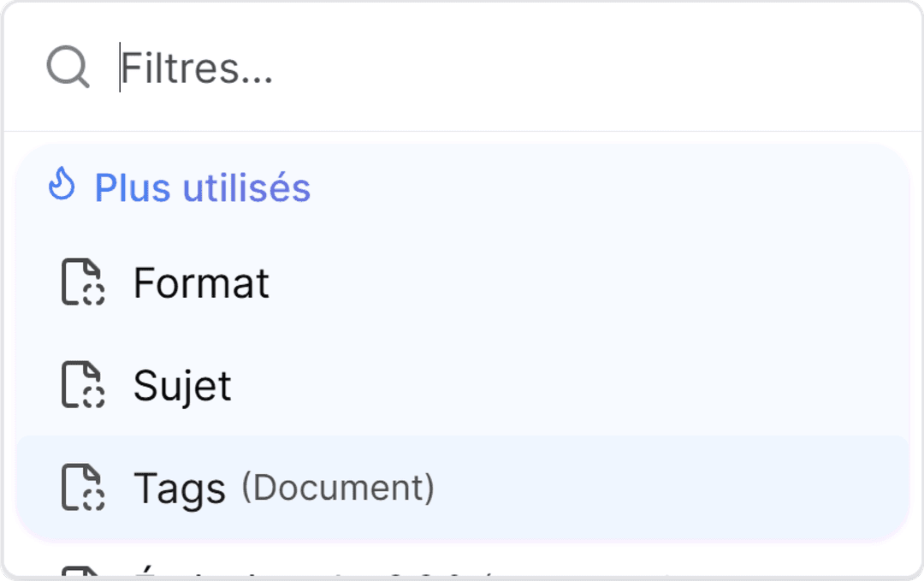Click the document icon next to Format

pyautogui.click(x=82, y=283)
